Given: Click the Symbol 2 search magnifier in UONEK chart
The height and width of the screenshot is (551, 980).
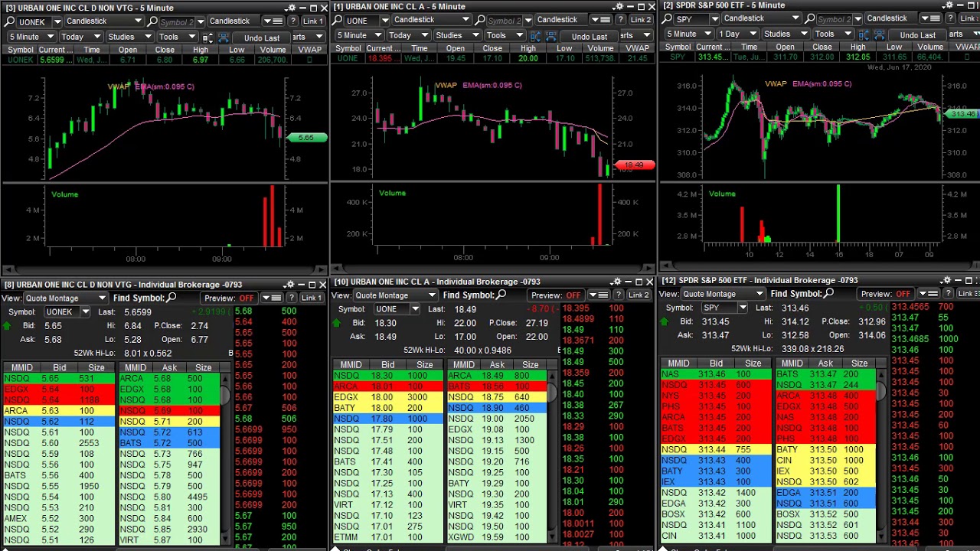Looking at the screenshot, I should [x=151, y=21].
